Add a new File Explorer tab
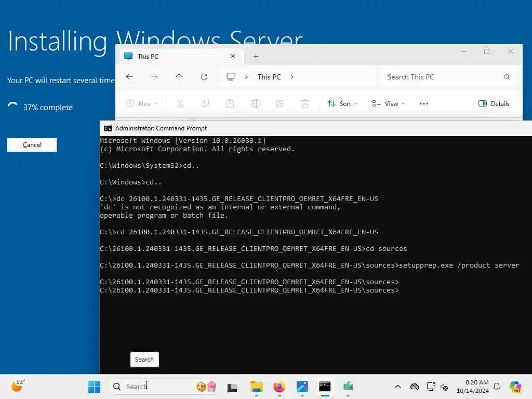This screenshot has width=532, height=399. click(x=256, y=57)
